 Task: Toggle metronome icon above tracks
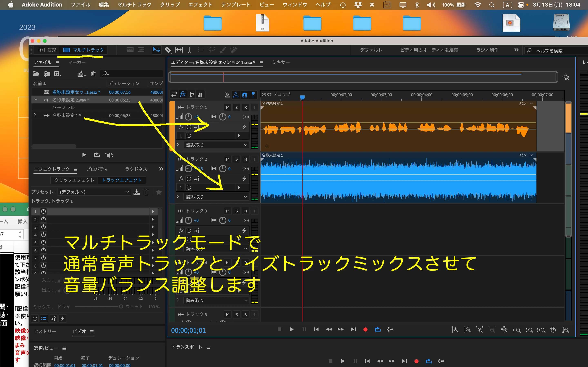(227, 95)
